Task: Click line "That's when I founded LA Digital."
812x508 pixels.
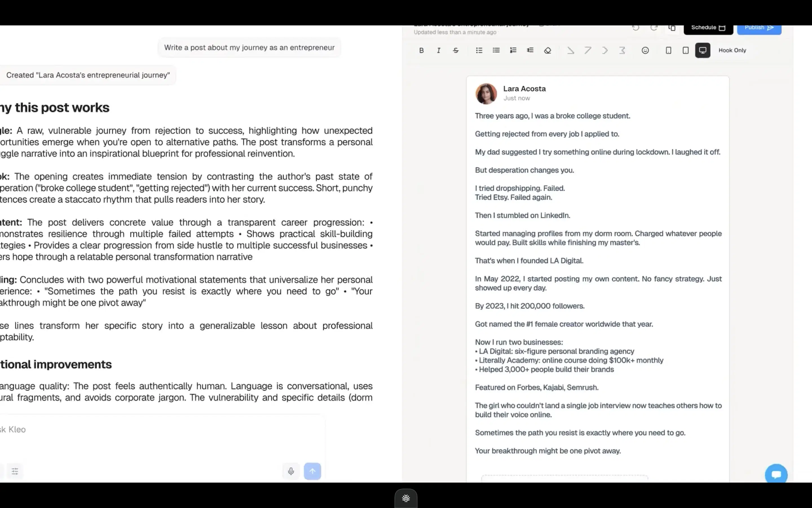Action: 529,261
